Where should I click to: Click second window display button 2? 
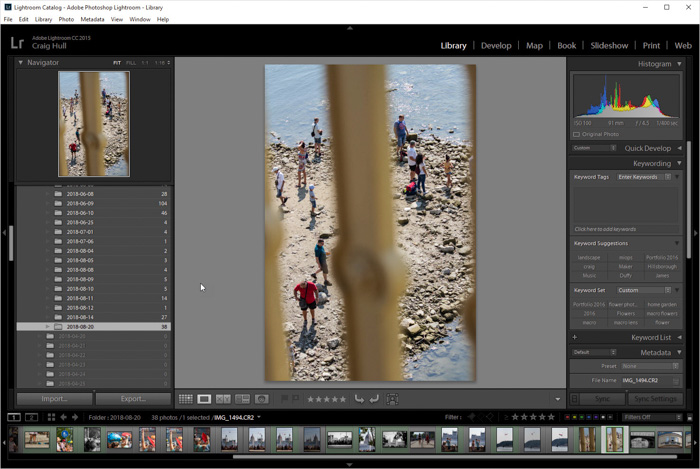coord(31,417)
